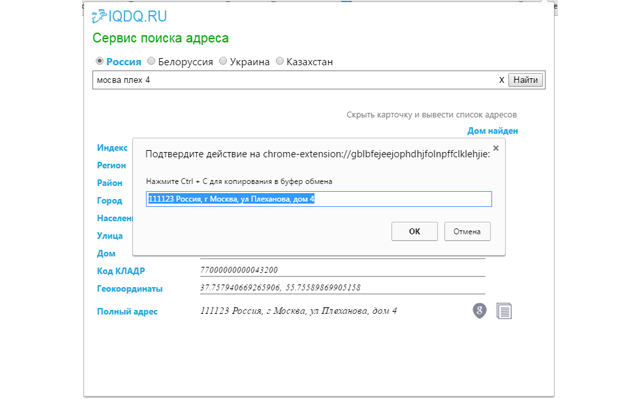The width and height of the screenshot is (640, 400).
Task: Click the 'Дом' field label
Action: (x=106, y=253)
